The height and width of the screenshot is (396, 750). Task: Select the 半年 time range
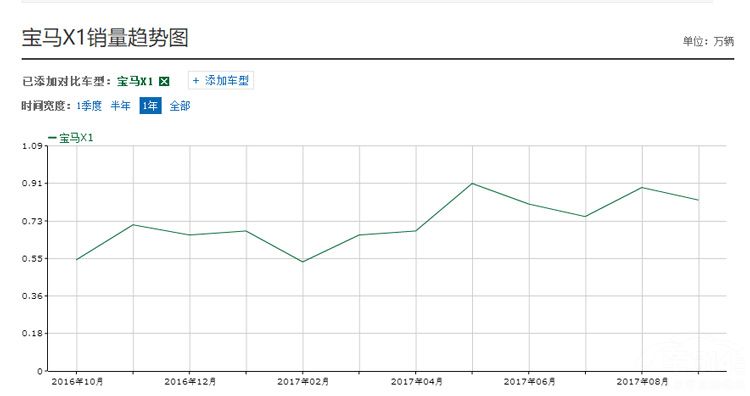coord(121,106)
